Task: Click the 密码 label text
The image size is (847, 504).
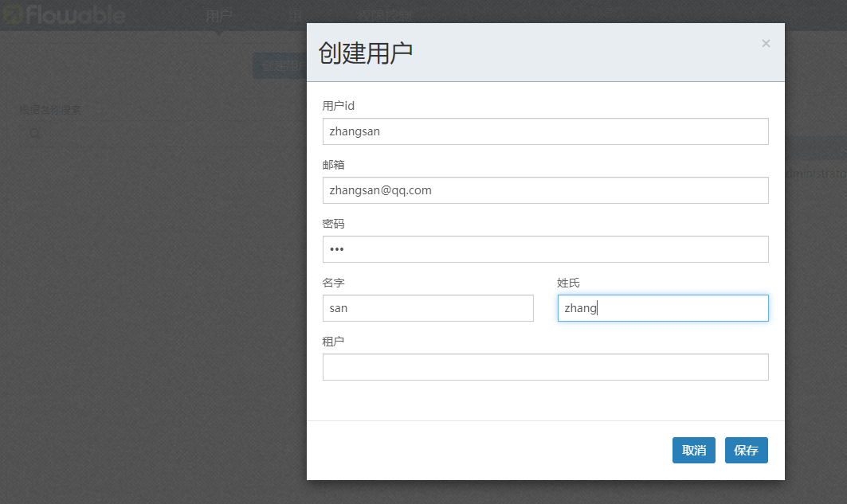Action: tap(333, 224)
